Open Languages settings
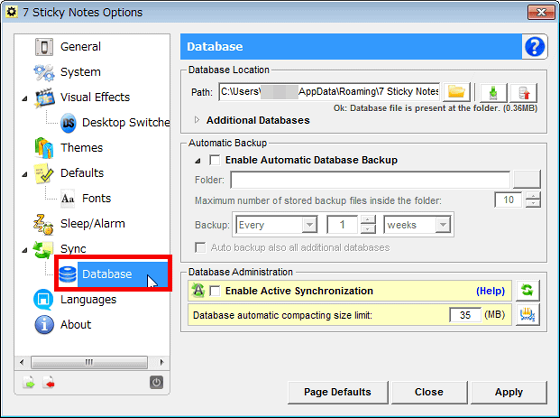 click(88, 299)
